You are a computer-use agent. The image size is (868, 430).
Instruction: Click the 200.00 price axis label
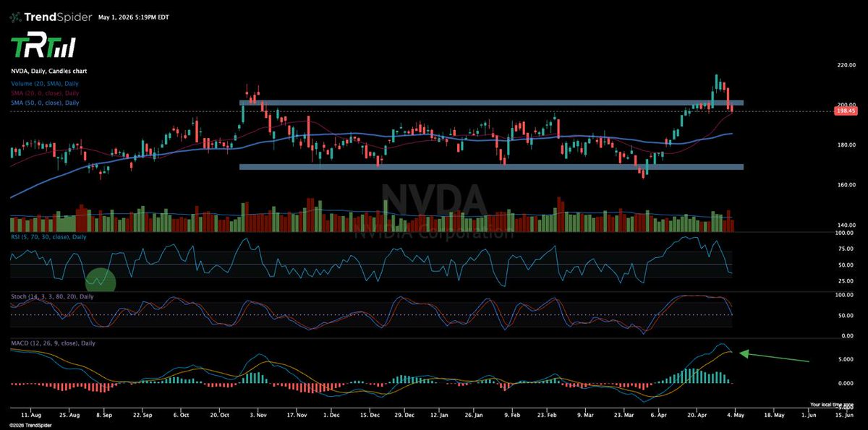pos(847,105)
